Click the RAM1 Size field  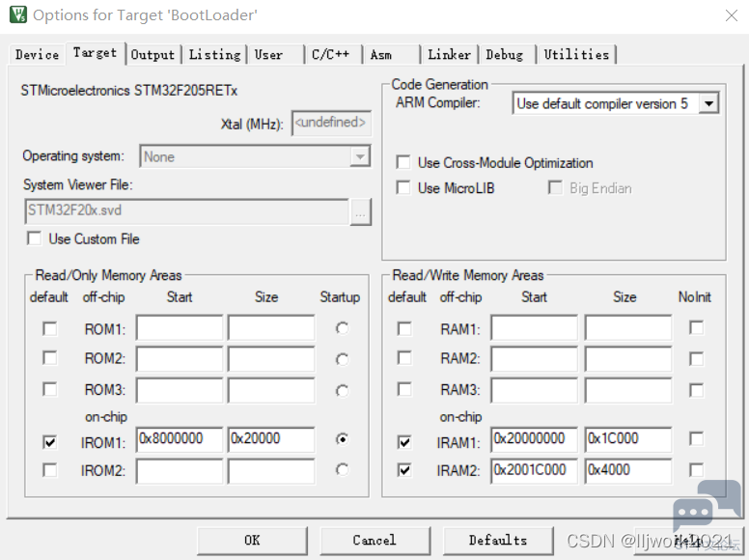pyautogui.click(x=628, y=327)
